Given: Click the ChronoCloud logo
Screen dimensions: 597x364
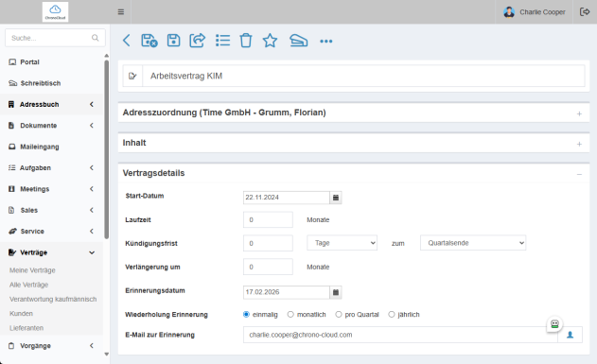Looking at the screenshot, I should (55, 11).
